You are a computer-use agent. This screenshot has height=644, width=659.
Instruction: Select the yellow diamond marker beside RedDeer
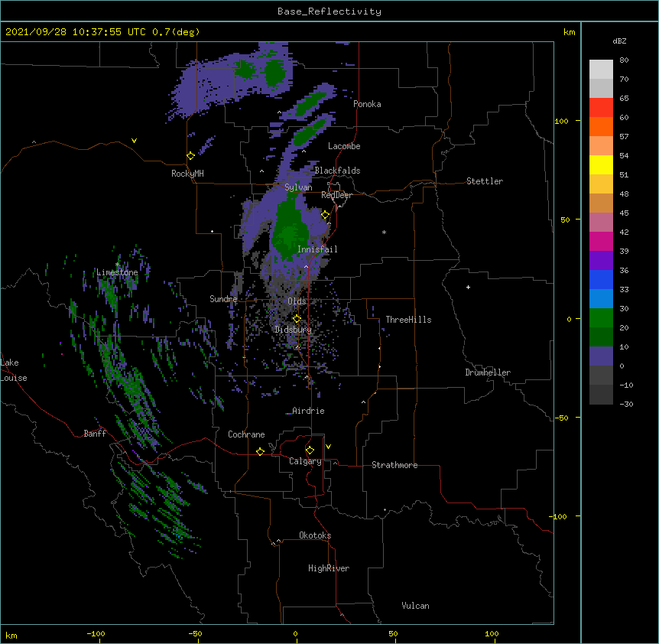(326, 215)
